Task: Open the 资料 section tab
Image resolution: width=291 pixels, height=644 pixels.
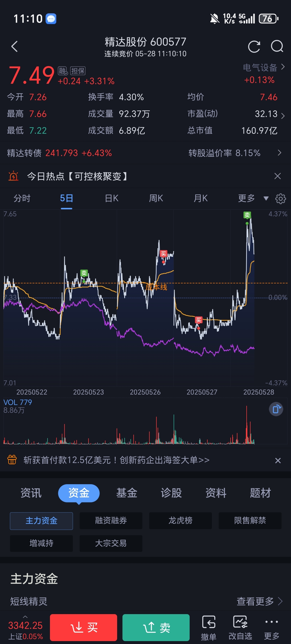Action: 216,493
